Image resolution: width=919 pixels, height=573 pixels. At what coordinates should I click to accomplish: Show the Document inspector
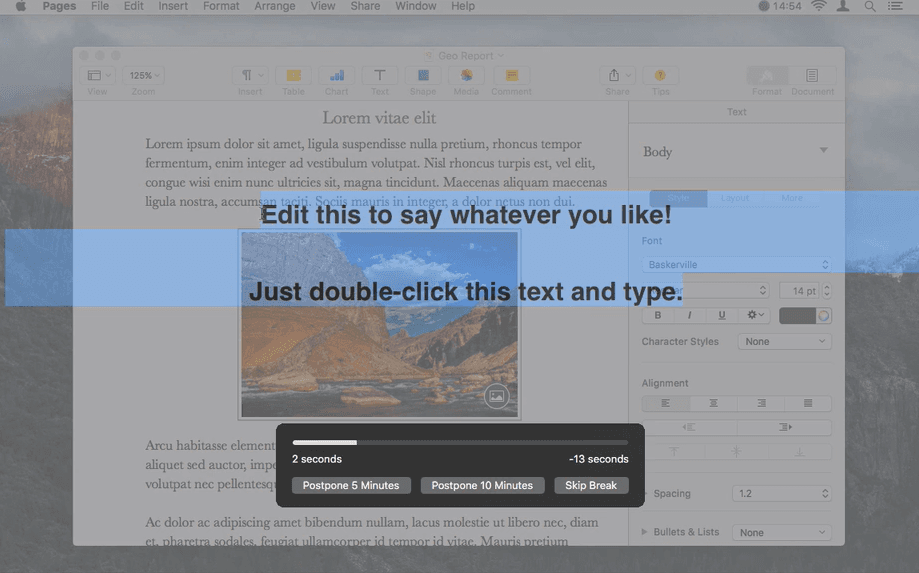pos(812,76)
